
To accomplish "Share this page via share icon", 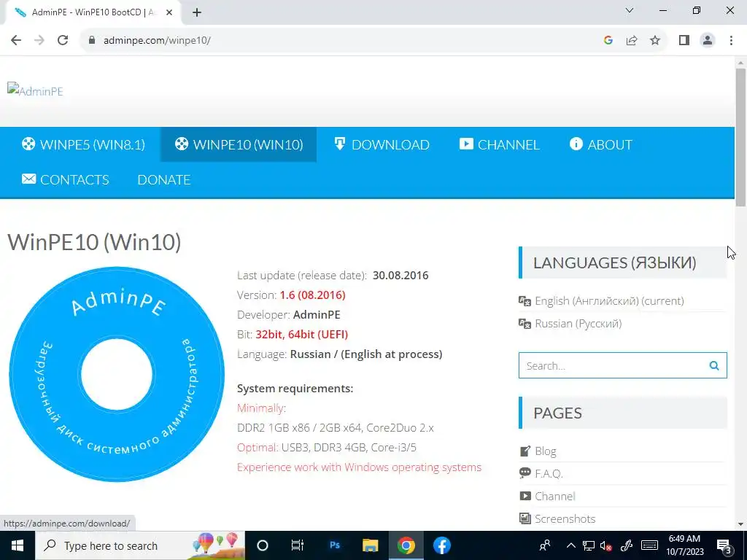I will click(632, 40).
